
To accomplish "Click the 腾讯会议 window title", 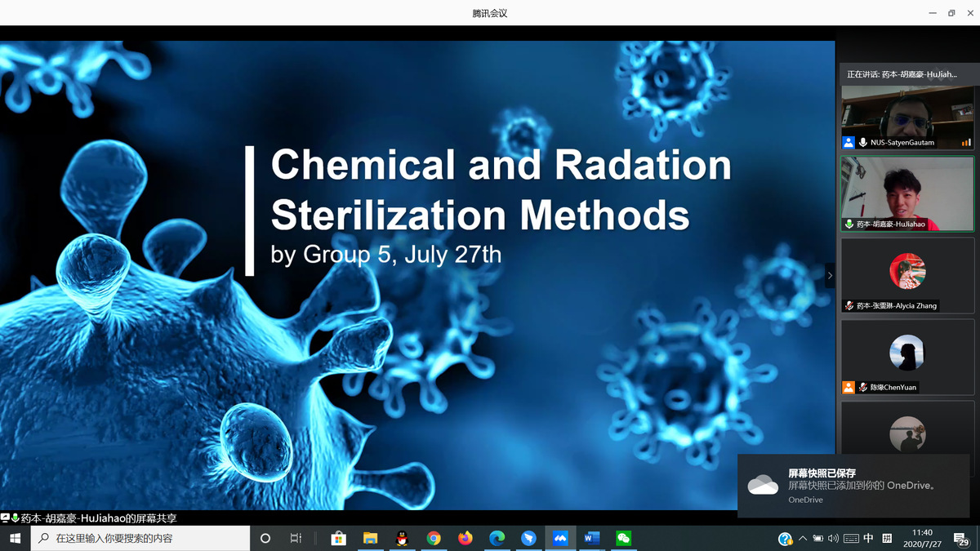I will [490, 13].
